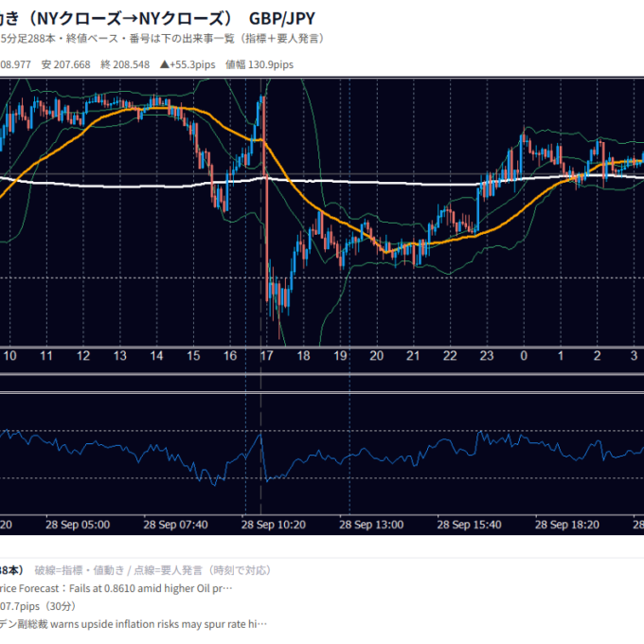The width and height of the screenshot is (644, 644).
Task: Click hour label 18 on the chart axis
Action: [x=303, y=356]
